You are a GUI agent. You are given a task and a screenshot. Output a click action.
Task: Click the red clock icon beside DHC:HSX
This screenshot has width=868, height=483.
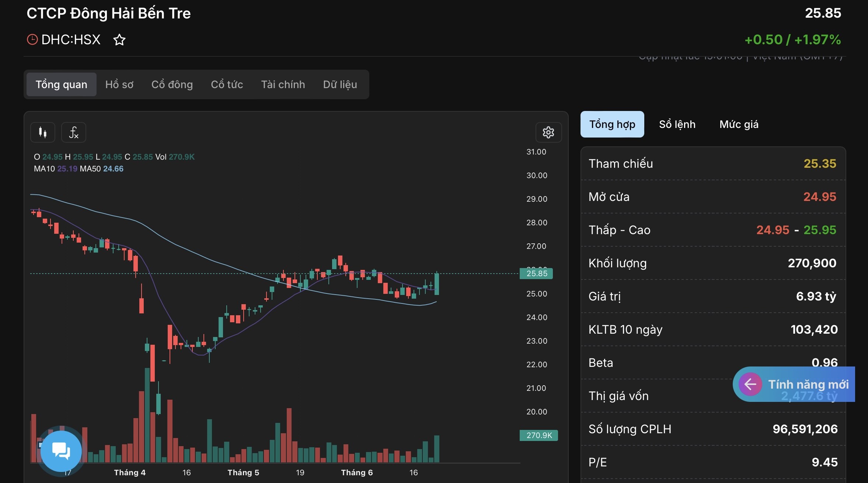[32, 39]
